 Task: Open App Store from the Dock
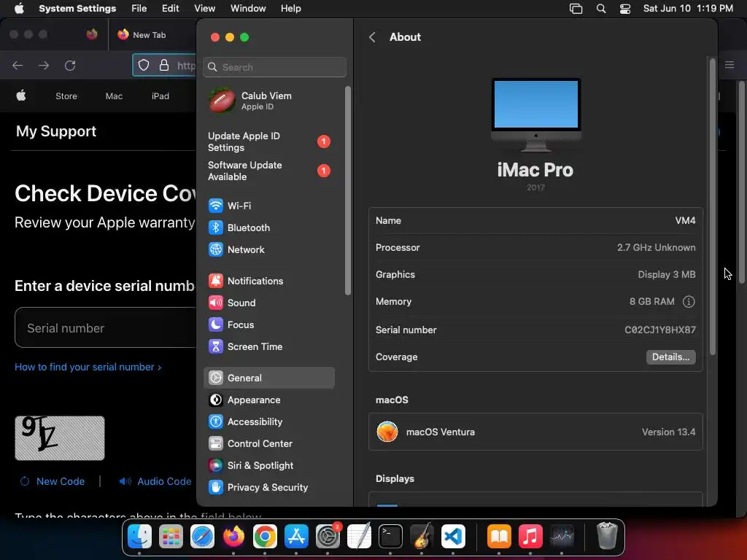coord(296,537)
